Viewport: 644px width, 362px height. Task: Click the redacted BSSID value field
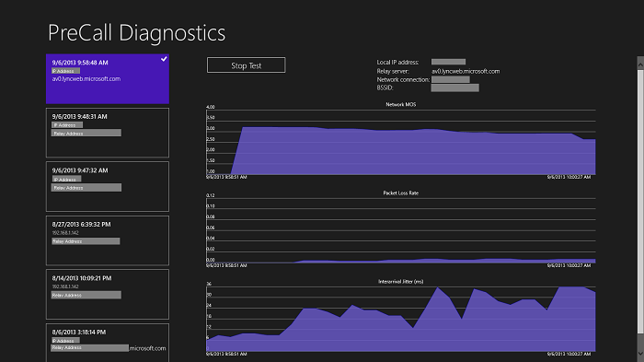pos(455,88)
